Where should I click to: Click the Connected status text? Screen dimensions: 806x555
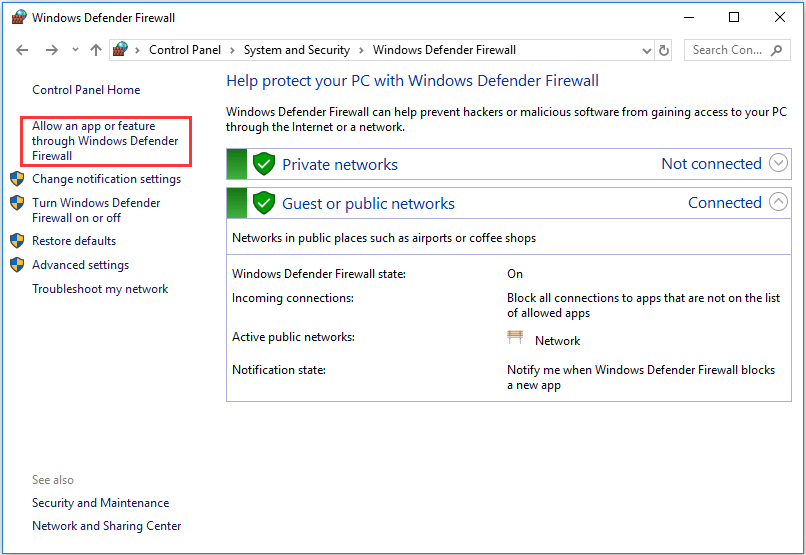click(x=725, y=202)
